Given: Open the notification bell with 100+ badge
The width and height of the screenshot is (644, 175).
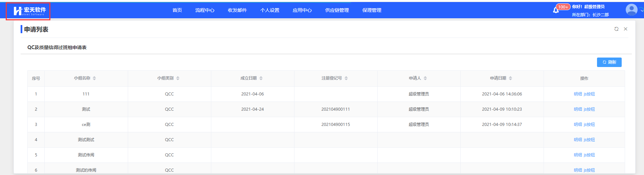Looking at the screenshot, I should (556, 10).
